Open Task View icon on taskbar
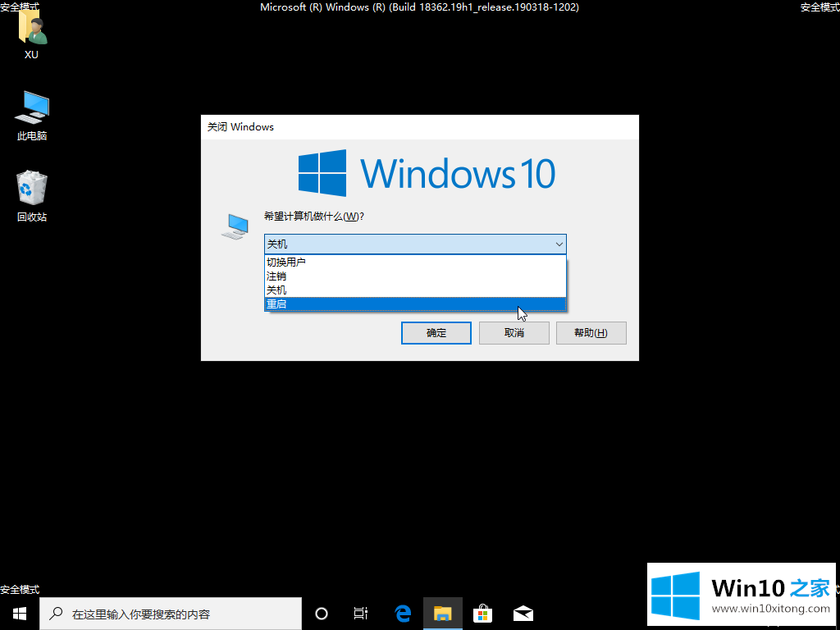This screenshot has width=840, height=630. coord(361,614)
